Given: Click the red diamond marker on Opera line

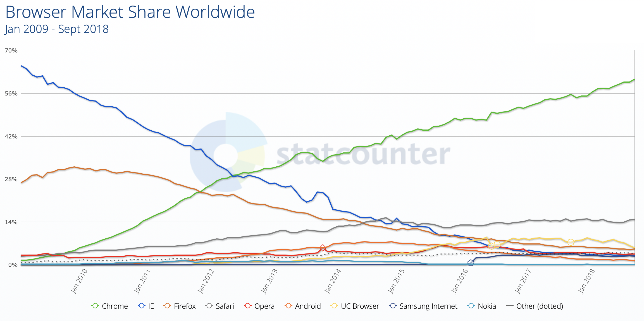Looking at the screenshot, I should (x=323, y=248).
